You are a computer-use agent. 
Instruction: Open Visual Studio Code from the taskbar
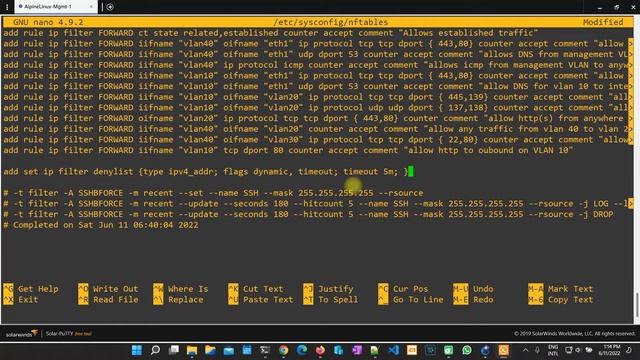(x=393, y=350)
